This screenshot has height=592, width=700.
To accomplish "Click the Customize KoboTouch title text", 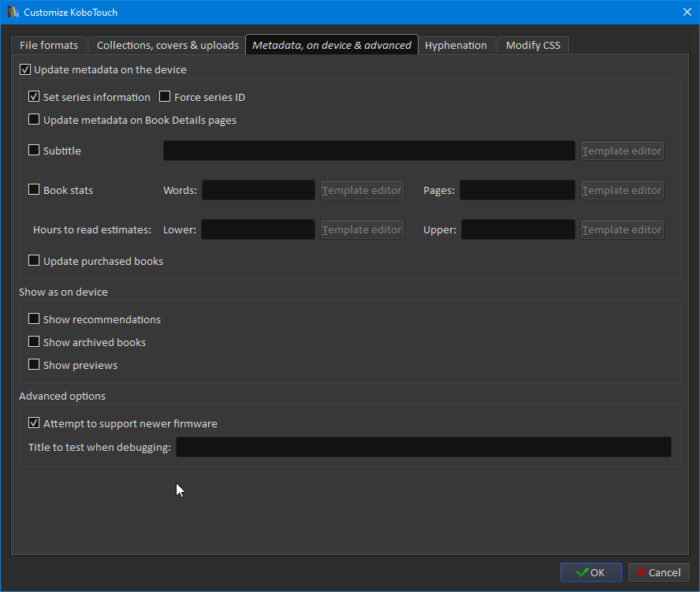I will point(70,13).
